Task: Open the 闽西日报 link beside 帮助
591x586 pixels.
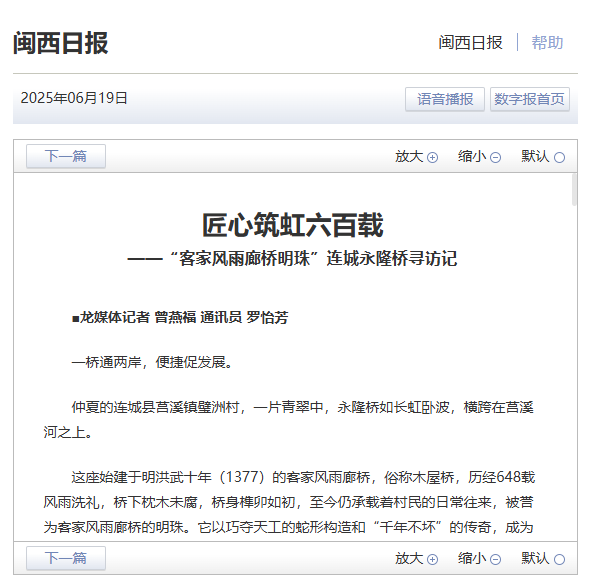Action: 470,43
